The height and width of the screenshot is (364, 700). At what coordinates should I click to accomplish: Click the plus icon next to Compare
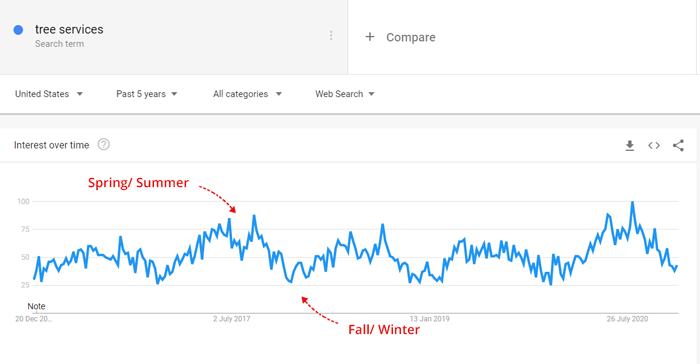(370, 37)
